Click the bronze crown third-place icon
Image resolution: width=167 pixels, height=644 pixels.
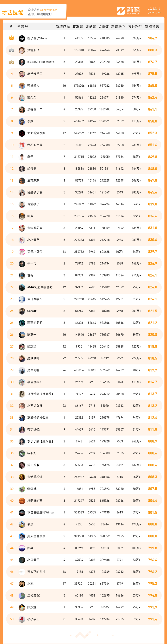[11, 62]
